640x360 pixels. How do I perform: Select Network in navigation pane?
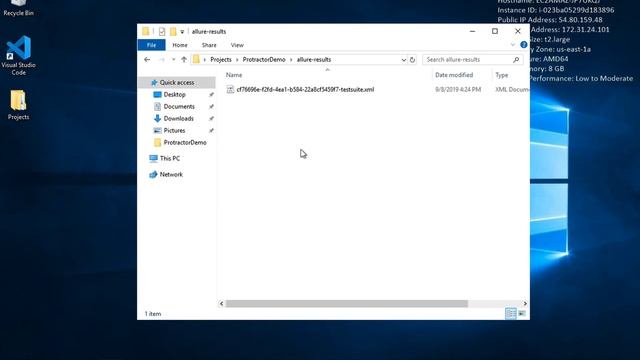click(171, 174)
